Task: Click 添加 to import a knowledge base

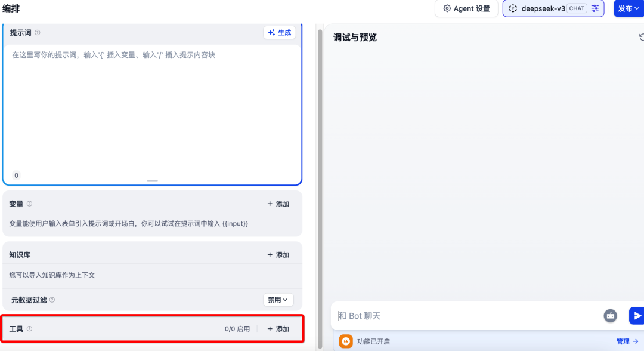Action: [278, 254]
